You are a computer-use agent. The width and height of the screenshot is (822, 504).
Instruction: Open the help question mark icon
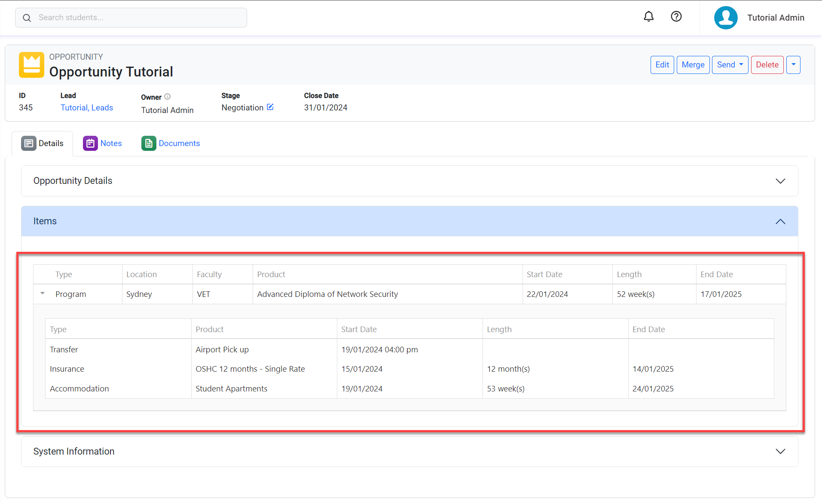pyautogui.click(x=676, y=17)
